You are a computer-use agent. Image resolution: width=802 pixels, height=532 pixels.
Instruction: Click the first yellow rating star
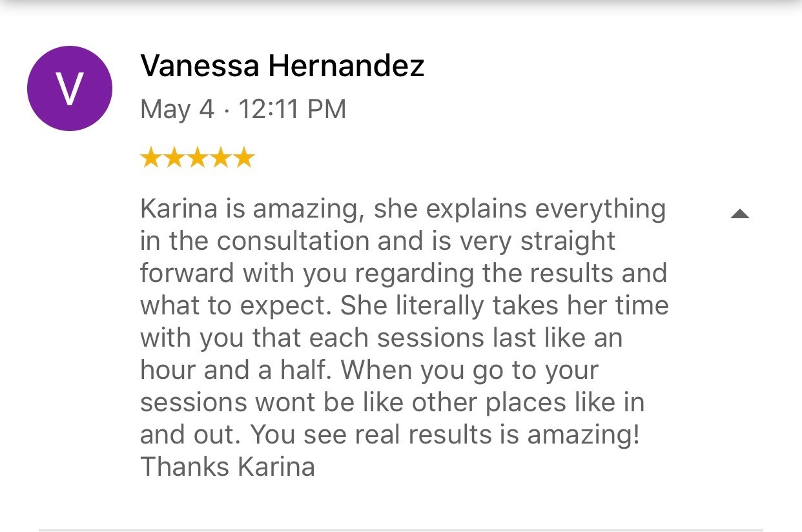150,158
